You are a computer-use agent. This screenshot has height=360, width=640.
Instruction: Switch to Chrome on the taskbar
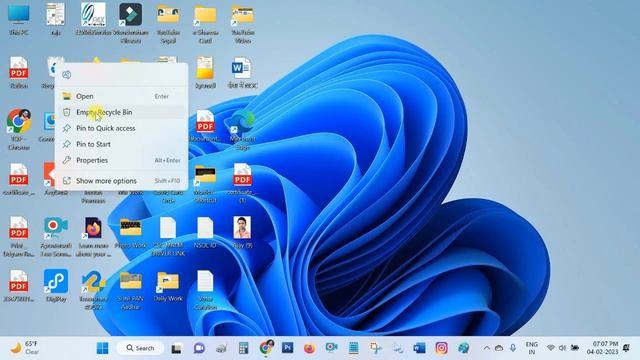[x=266, y=348]
